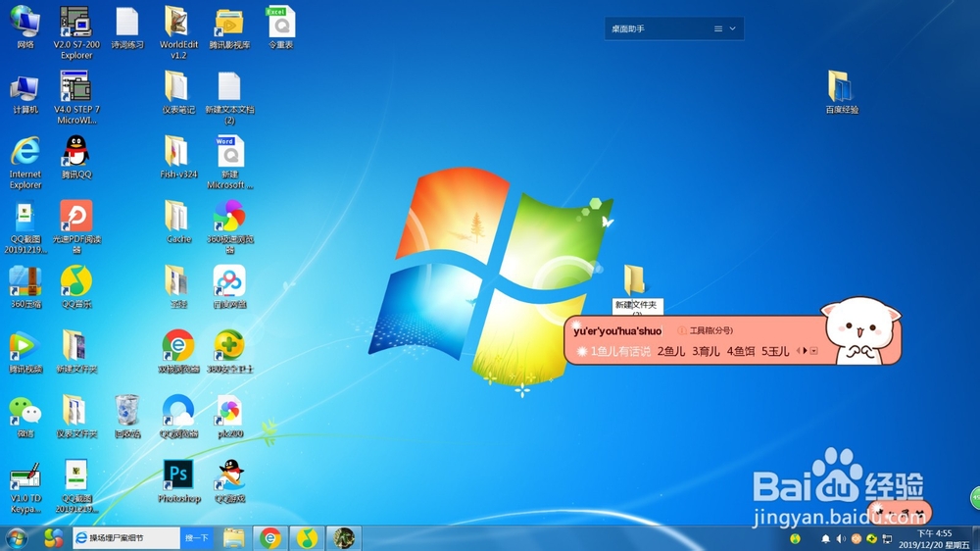
Task: Select 新建文本文档 (2) text file
Action: pyautogui.click(x=229, y=98)
